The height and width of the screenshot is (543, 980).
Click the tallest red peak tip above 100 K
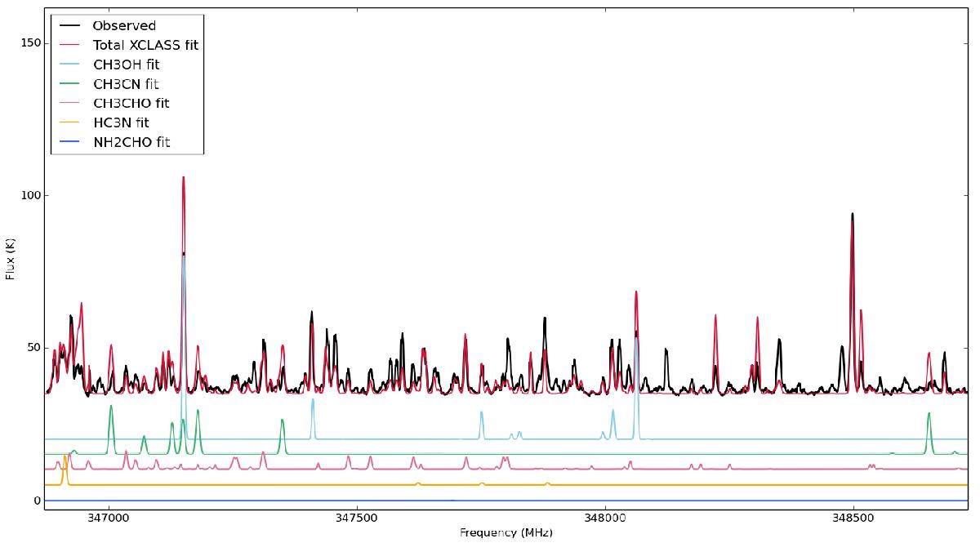point(183,177)
